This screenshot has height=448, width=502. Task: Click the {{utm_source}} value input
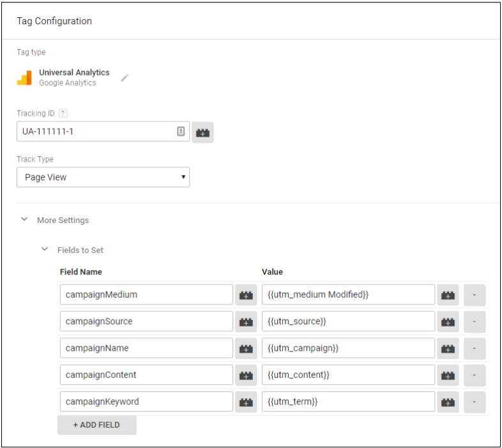(x=348, y=321)
